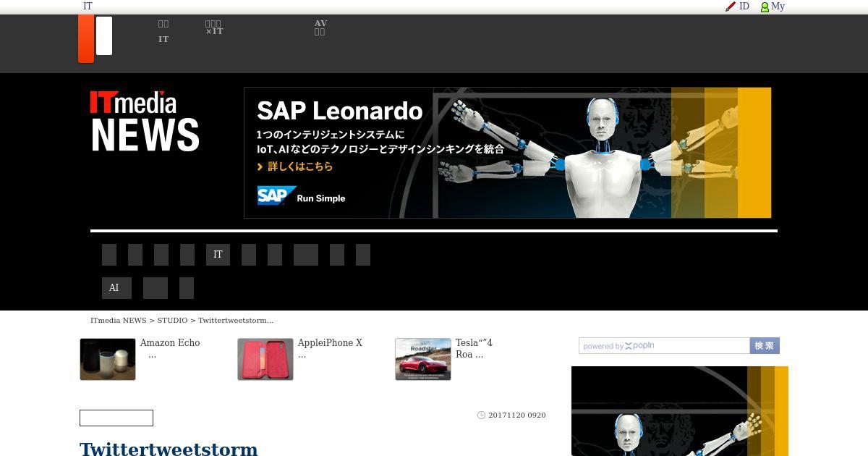The image size is (868, 456).
Task: Open the Amazon Echo article thumbnail
Action: pos(108,359)
